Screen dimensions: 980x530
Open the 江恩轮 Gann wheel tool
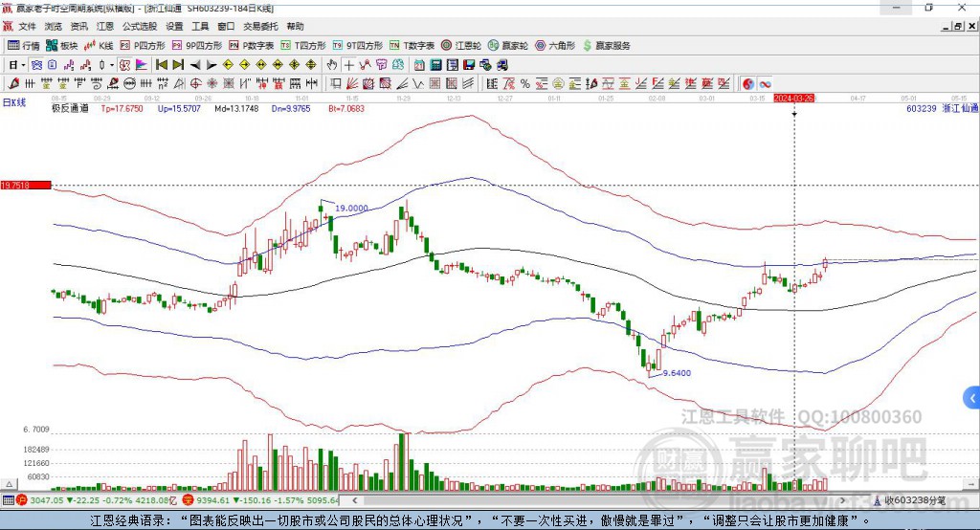point(460,46)
